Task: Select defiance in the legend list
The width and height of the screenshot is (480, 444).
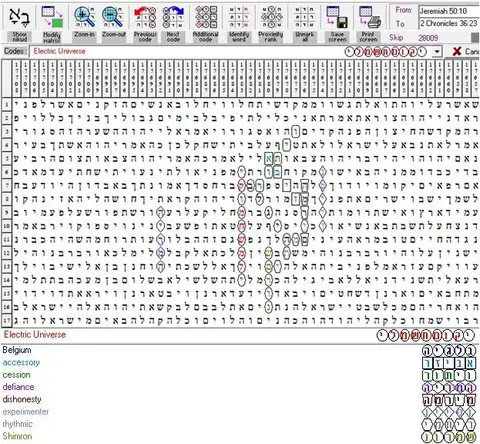Action: [x=18, y=387]
